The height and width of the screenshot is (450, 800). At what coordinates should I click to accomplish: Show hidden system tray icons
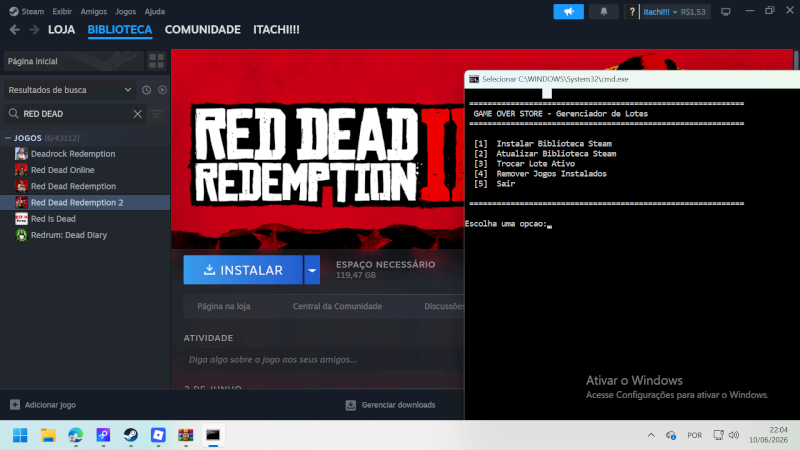point(651,435)
